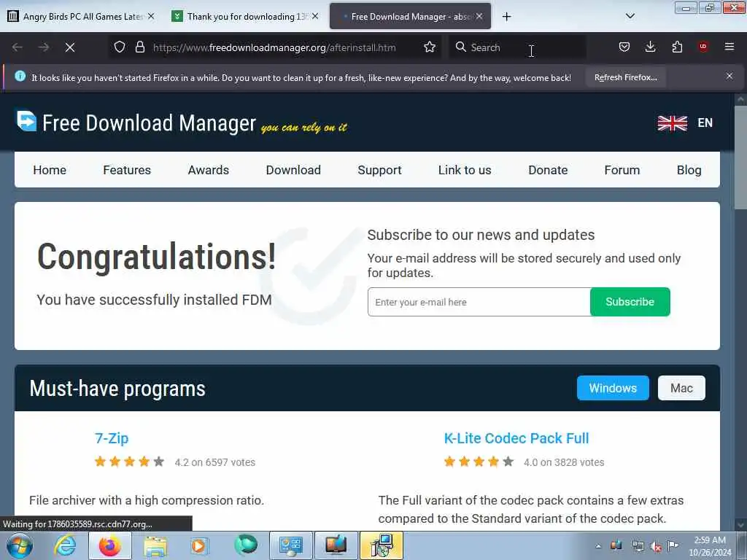
Task: Click the installer setup taskbar icon
Action: [381, 545]
